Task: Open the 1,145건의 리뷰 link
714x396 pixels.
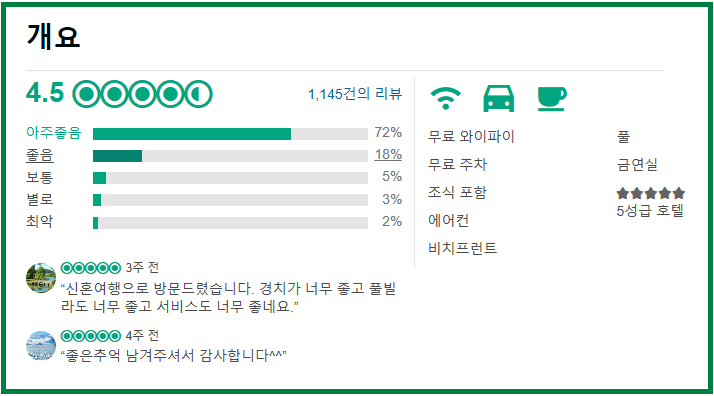Action: (x=355, y=94)
